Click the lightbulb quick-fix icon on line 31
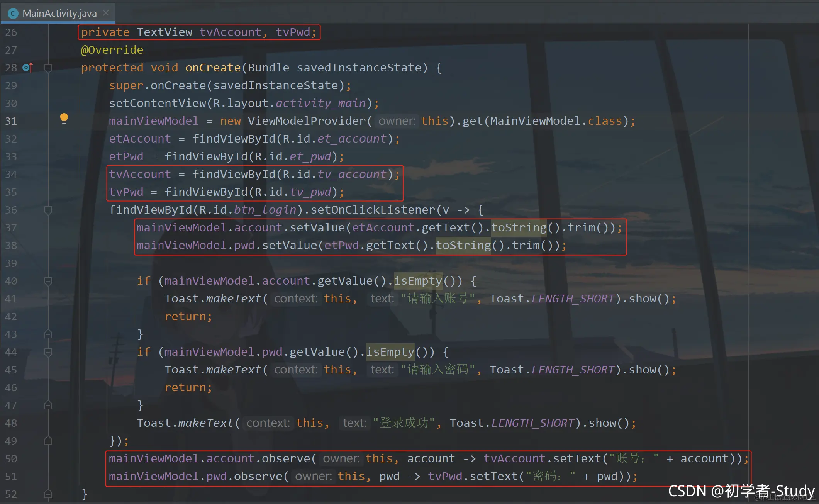 point(64,119)
